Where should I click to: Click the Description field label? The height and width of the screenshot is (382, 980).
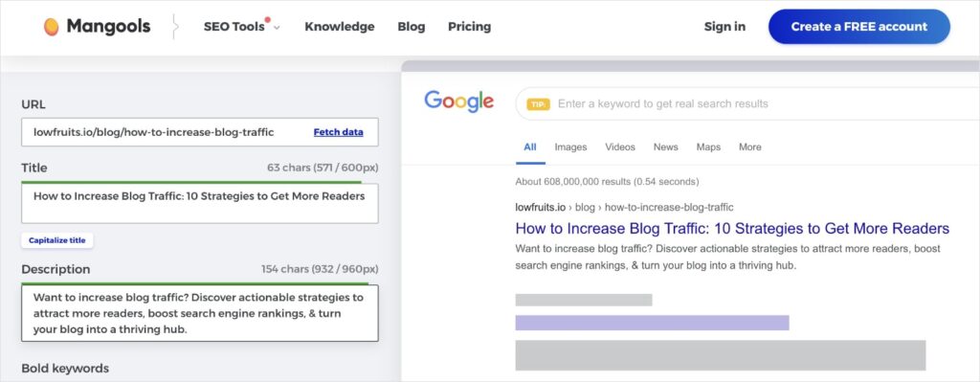pos(56,269)
